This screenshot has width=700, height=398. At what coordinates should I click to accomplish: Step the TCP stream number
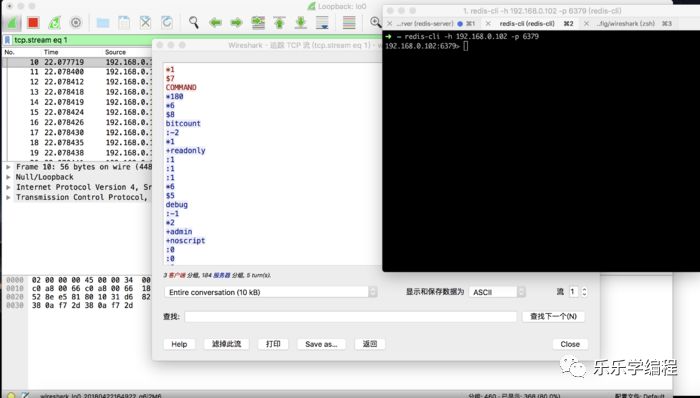pos(584,292)
